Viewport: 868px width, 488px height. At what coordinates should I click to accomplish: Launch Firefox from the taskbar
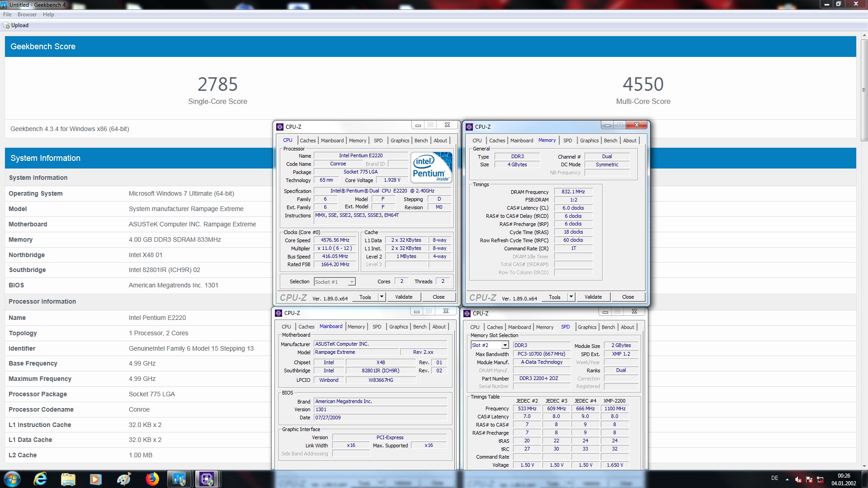pos(152,479)
